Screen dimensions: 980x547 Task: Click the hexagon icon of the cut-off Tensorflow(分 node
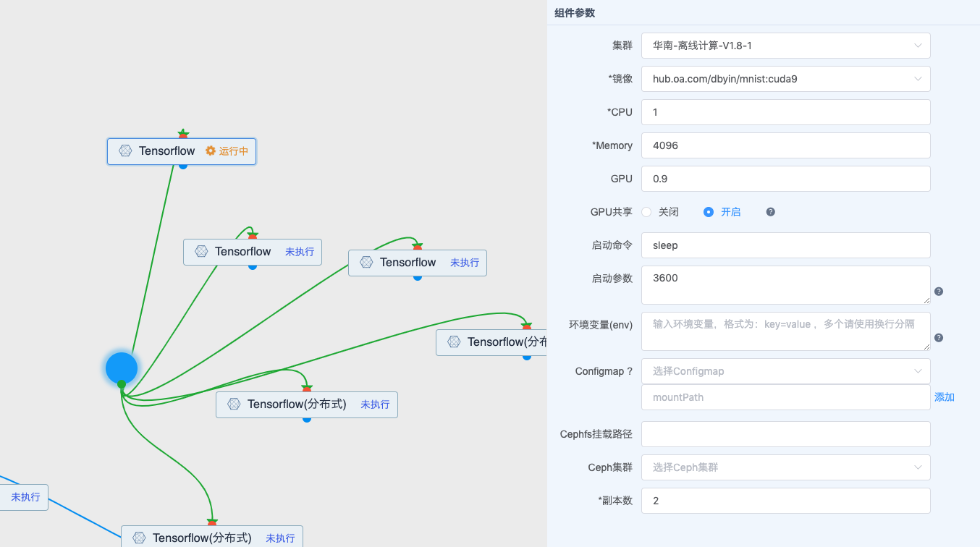(x=454, y=342)
